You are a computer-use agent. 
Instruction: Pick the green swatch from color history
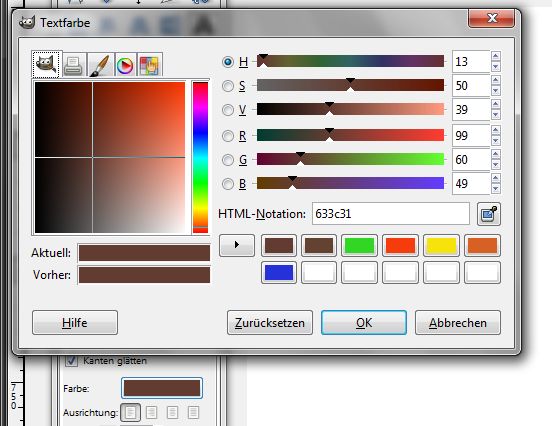coord(359,245)
